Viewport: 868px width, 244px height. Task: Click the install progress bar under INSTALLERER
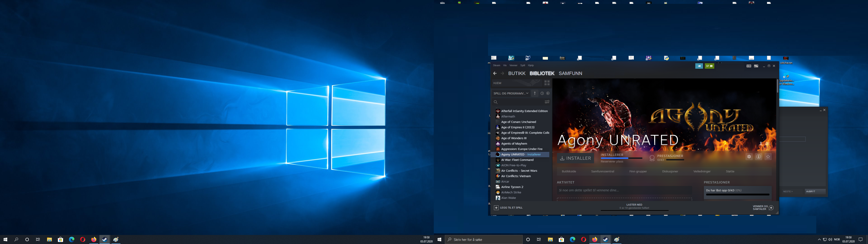(x=622, y=158)
